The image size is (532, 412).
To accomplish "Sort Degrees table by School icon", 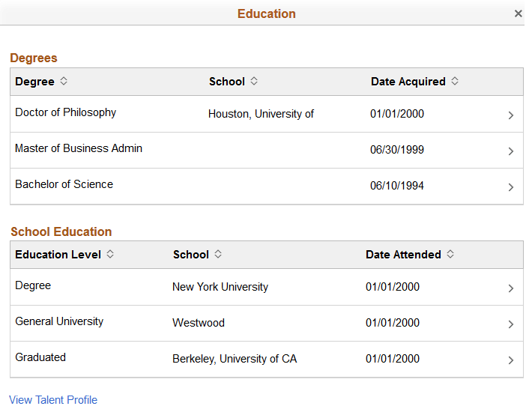I will pos(254,81).
